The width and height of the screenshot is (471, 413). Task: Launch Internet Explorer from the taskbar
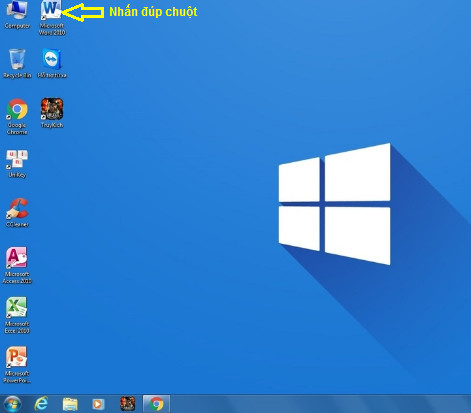[x=41, y=404]
